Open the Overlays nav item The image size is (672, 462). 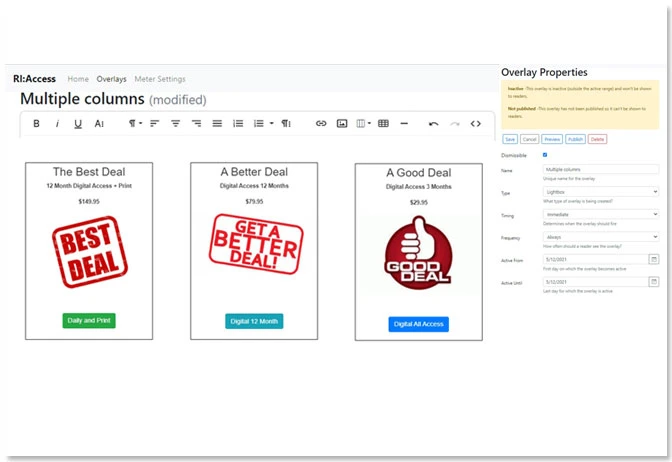point(111,79)
